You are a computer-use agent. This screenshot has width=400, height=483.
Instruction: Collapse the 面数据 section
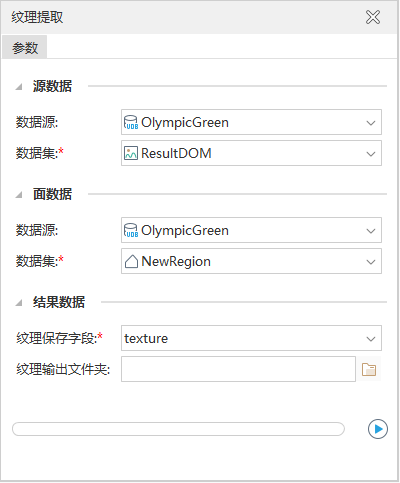coord(19,195)
